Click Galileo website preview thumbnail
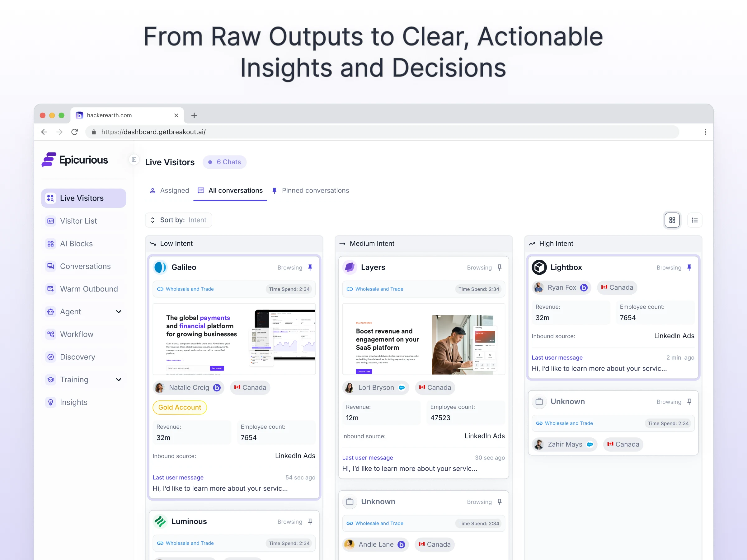 click(234, 339)
